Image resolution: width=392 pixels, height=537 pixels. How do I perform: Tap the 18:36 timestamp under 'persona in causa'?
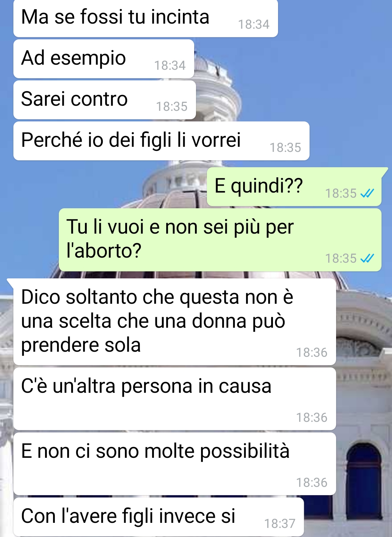coord(312,417)
